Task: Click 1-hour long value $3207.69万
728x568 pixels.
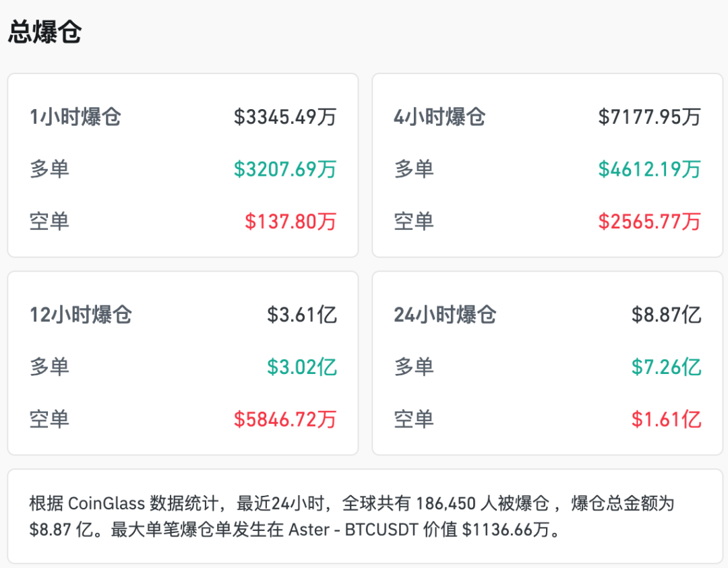Action: point(284,168)
